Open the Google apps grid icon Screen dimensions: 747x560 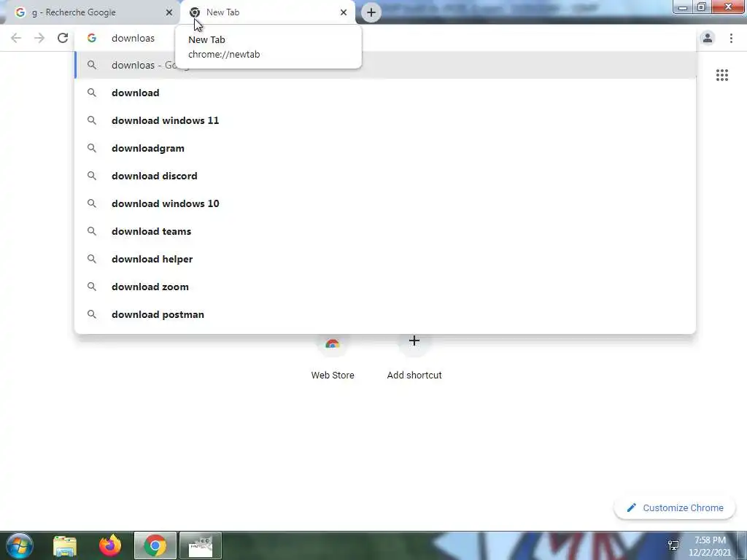pos(721,75)
